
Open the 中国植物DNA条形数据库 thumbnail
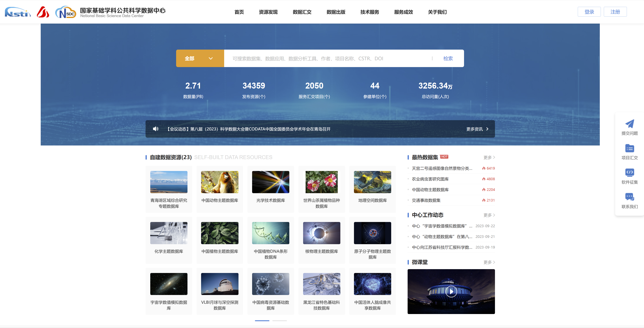[270, 233]
